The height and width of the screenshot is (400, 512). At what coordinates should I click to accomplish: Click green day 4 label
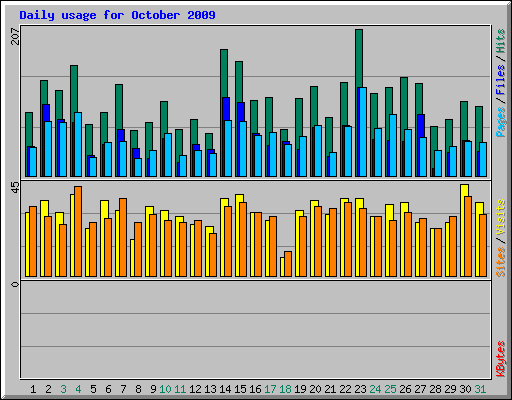tap(78, 389)
